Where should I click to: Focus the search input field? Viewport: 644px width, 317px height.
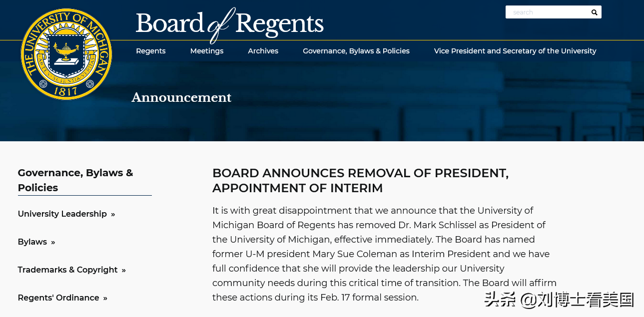coord(546,12)
